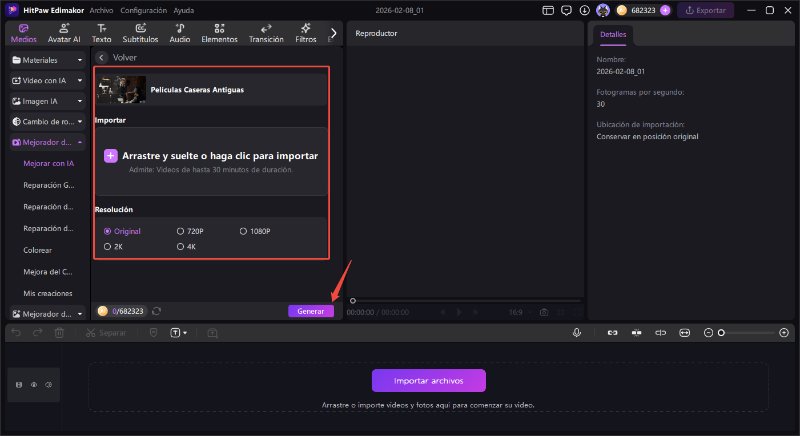The height and width of the screenshot is (436, 800).
Task: Click the Importar archivos button
Action: 428,380
